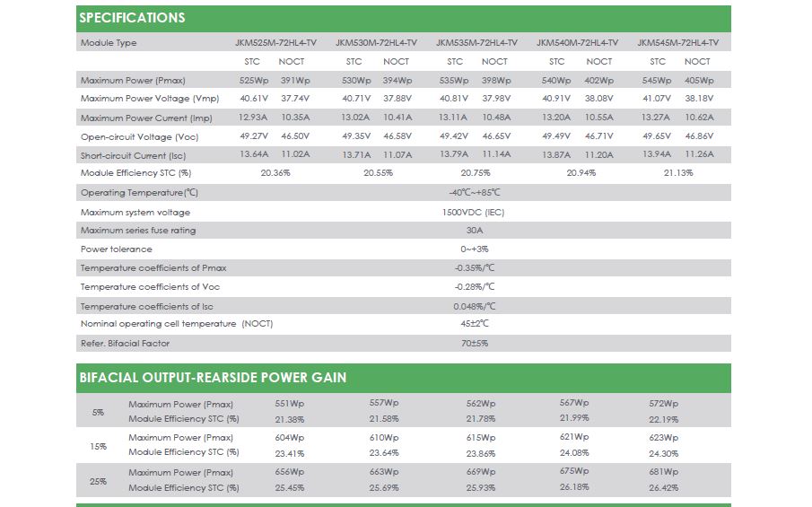
Task: Click the Refer. Bifacial Factor label
Action: coord(125,344)
